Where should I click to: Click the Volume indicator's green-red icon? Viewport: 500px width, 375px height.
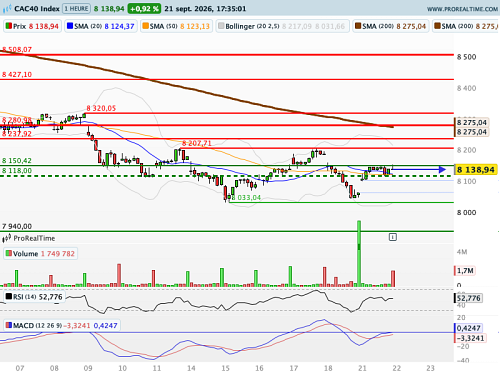9,253
